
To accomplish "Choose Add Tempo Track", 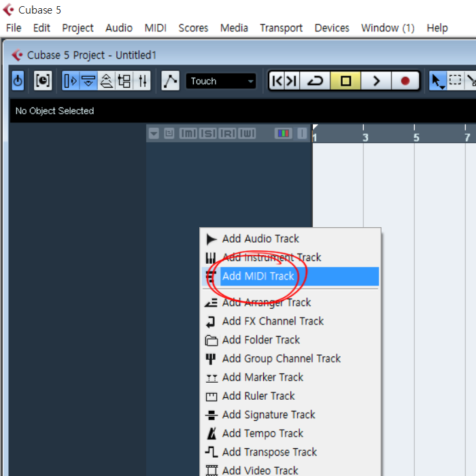I will tap(290, 433).
